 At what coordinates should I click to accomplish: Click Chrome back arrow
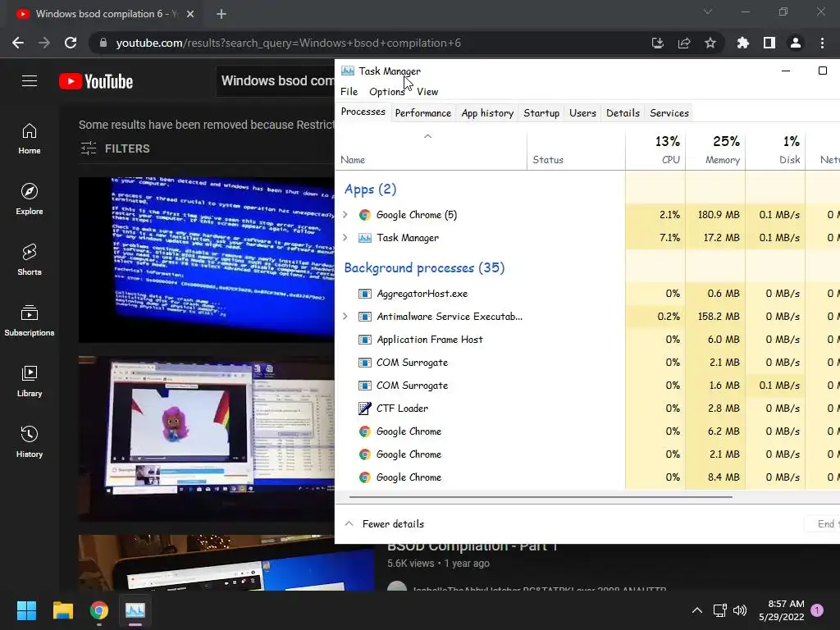coord(18,43)
